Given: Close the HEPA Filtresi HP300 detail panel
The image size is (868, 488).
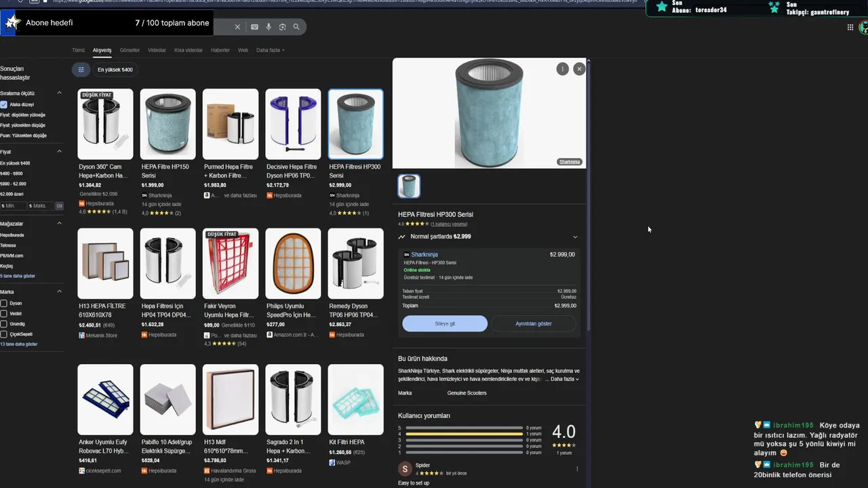Looking at the screenshot, I should [x=579, y=69].
